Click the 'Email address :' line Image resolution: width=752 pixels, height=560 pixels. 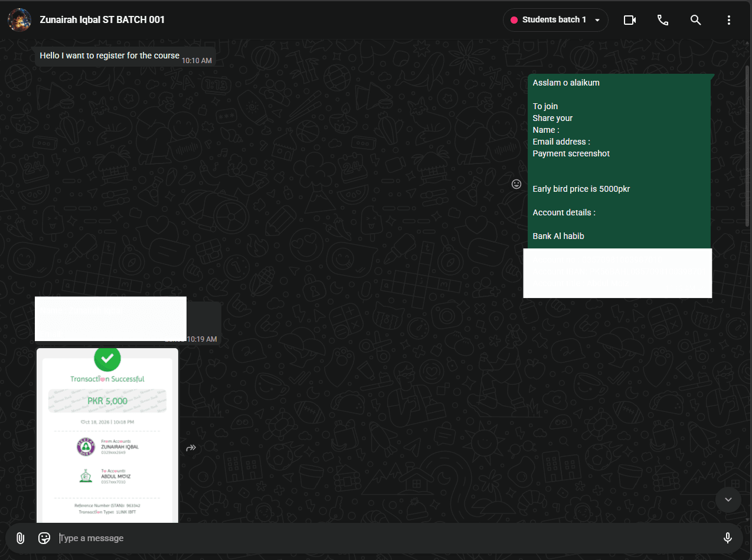tap(561, 142)
